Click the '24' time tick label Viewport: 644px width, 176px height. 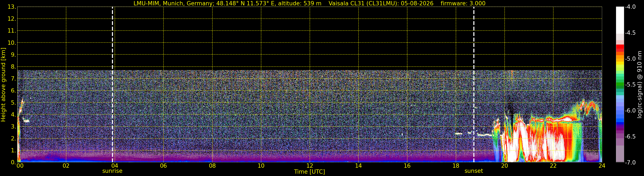pos(602,166)
